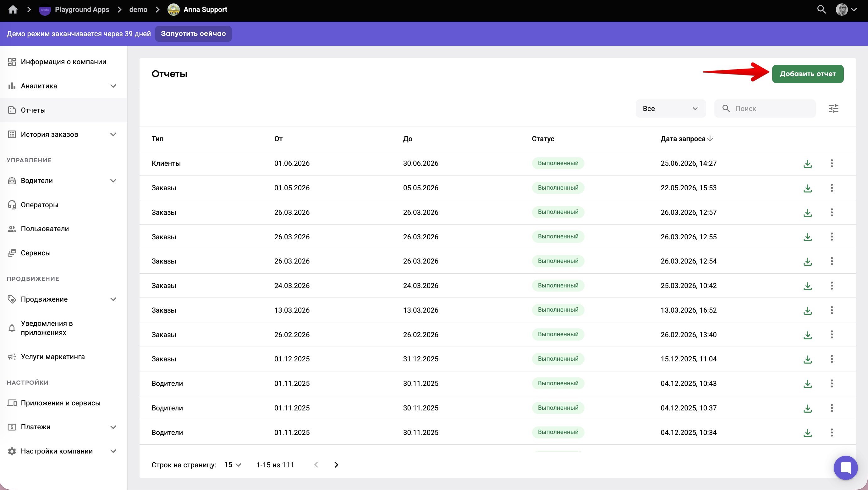Expand the Аналитика sidebar section
Screen dimensions: 868x490
pos(113,86)
